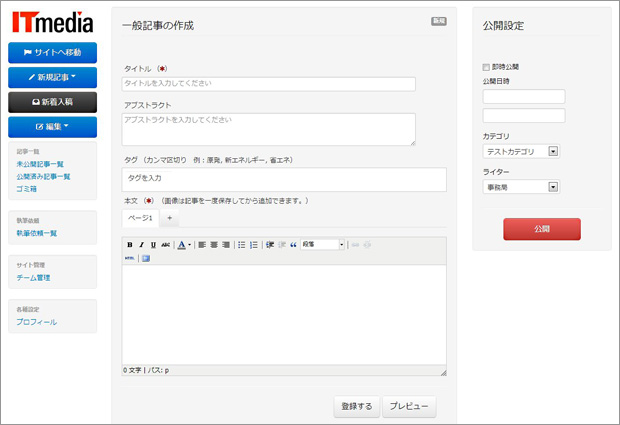Apply italic formatting in the editor
The height and width of the screenshot is (425, 620).
(141, 244)
